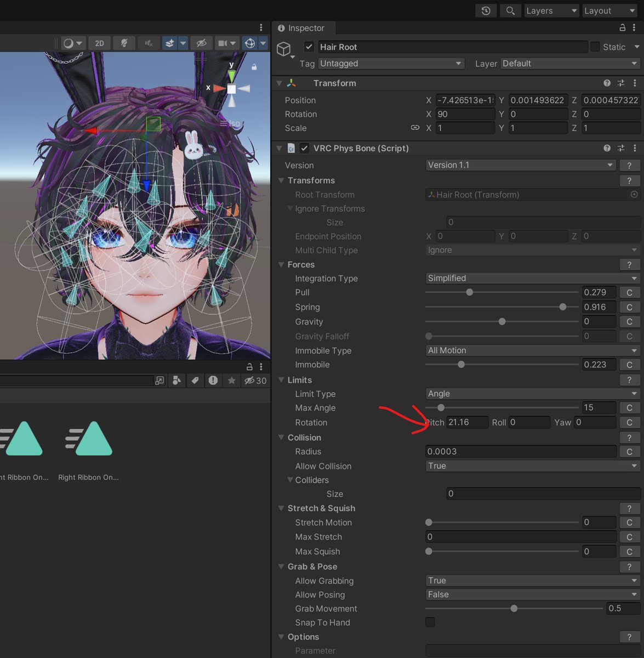Toggle Scene hidden objects visibility eye
Image resolution: width=644 pixels, height=658 pixels.
(x=201, y=43)
